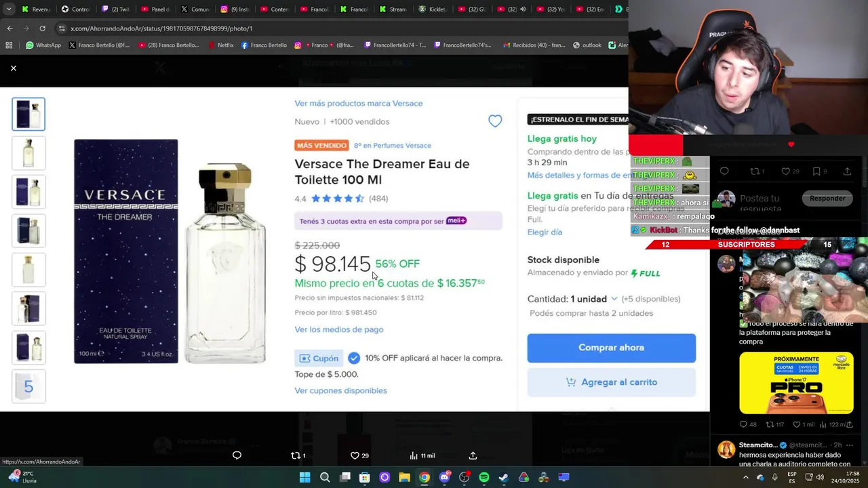This screenshot has height=488, width=868.
Task: Switch to the Kicklet browser tab
Action: (x=433, y=9)
